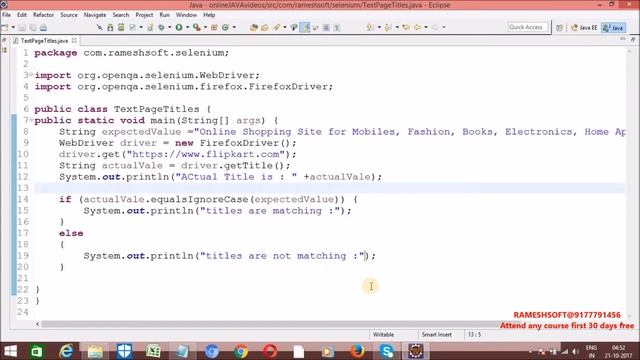
Task: Click on 'FirefoxDriver()' in line 9
Action: click(245, 143)
